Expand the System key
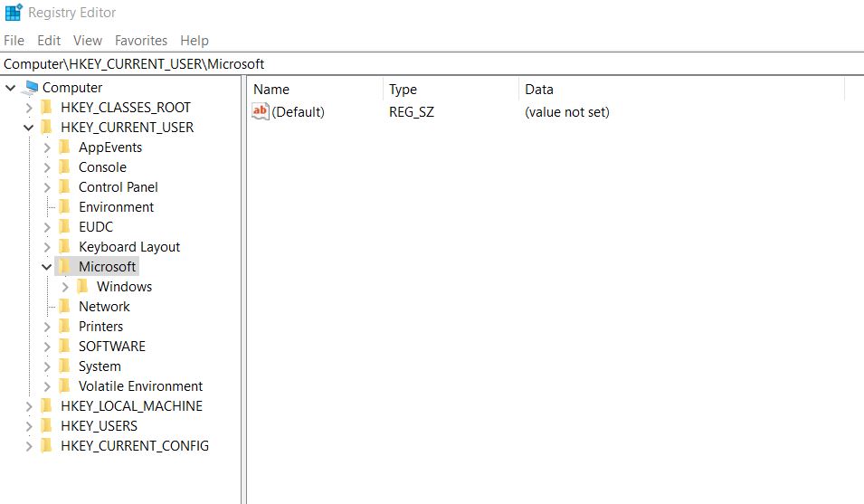Viewport: 864px width, 504px height. coord(47,366)
